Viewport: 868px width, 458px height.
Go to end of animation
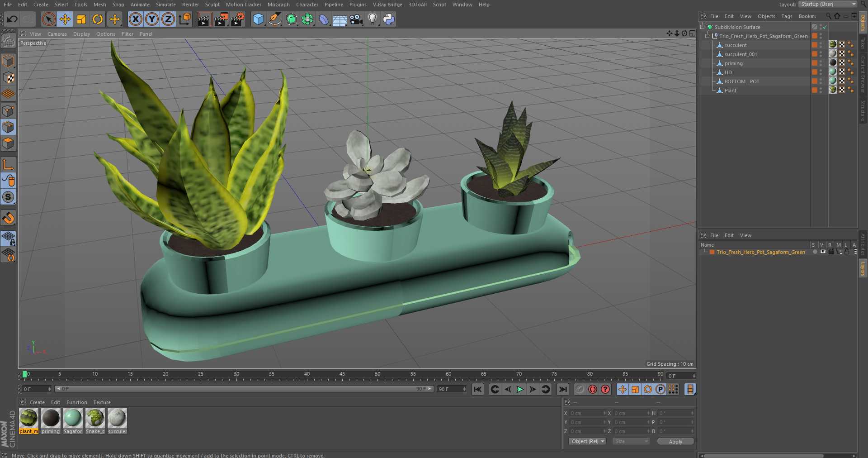pos(563,389)
